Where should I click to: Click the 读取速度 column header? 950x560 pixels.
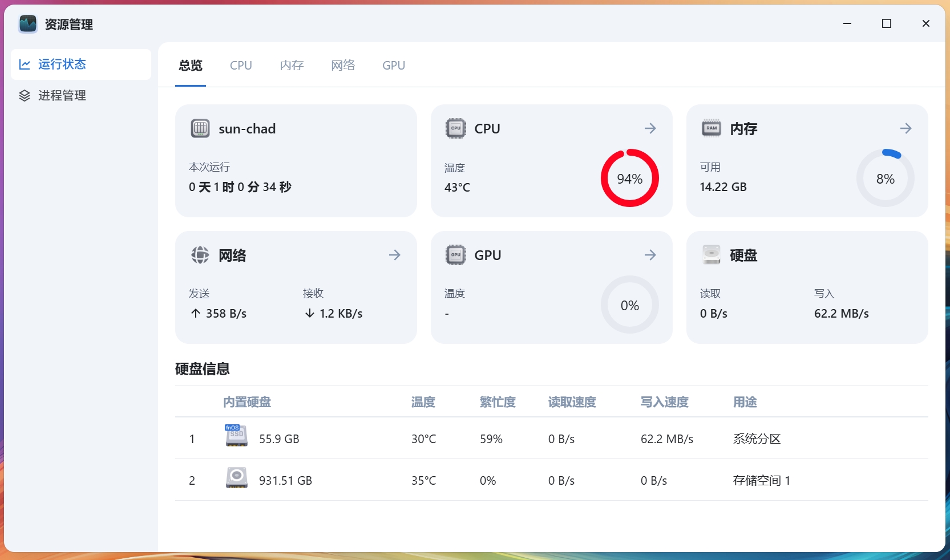click(572, 402)
